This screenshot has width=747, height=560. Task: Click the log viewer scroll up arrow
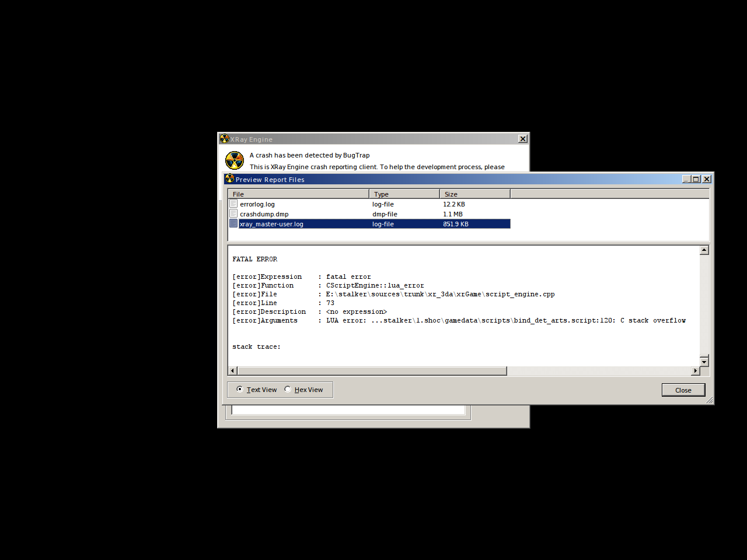point(704,250)
